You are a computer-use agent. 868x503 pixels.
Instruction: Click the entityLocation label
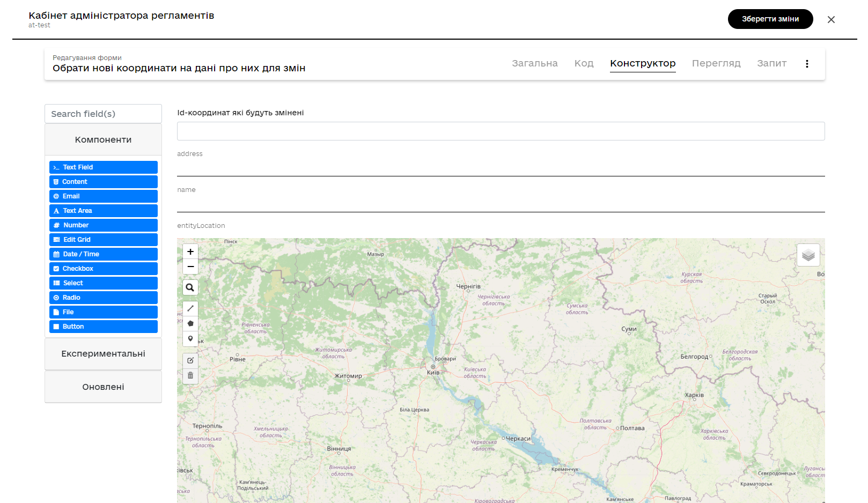point(201,226)
